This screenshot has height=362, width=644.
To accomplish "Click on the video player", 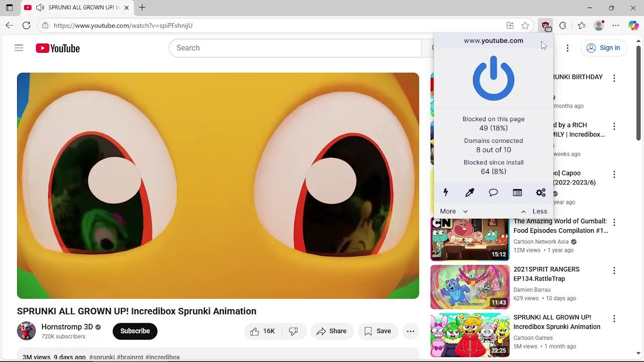I will (x=218, y=186).
